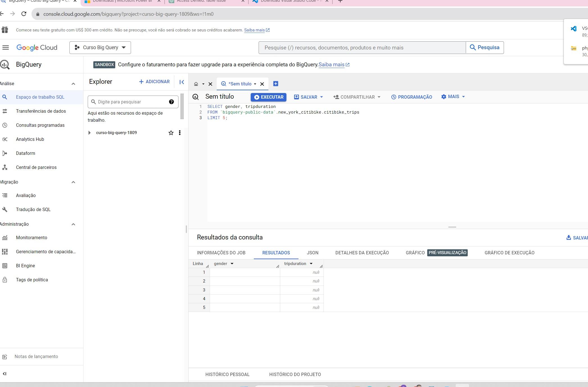Click the Pesquisa search button
Screen dimensions: 588x387
[x=485, y=47]
